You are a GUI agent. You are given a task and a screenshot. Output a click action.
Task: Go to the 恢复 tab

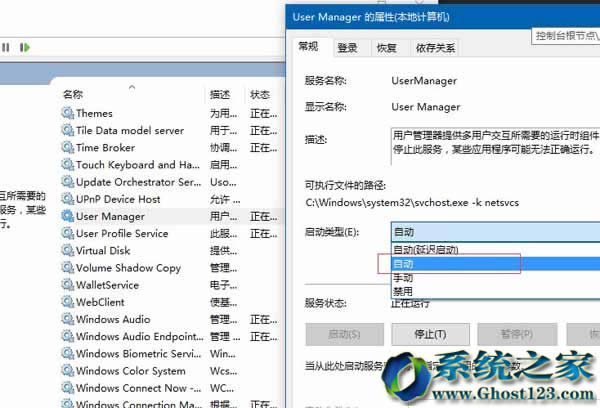[x=386, y=47]
